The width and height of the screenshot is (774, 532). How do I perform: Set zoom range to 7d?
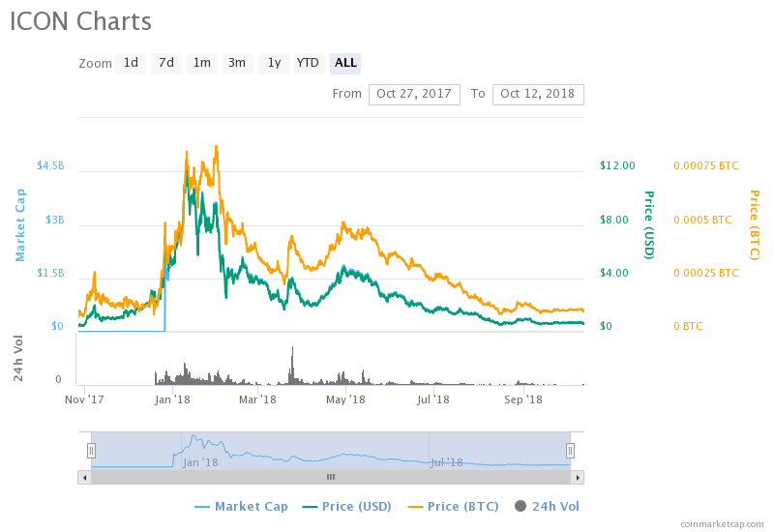pos(166,63)
